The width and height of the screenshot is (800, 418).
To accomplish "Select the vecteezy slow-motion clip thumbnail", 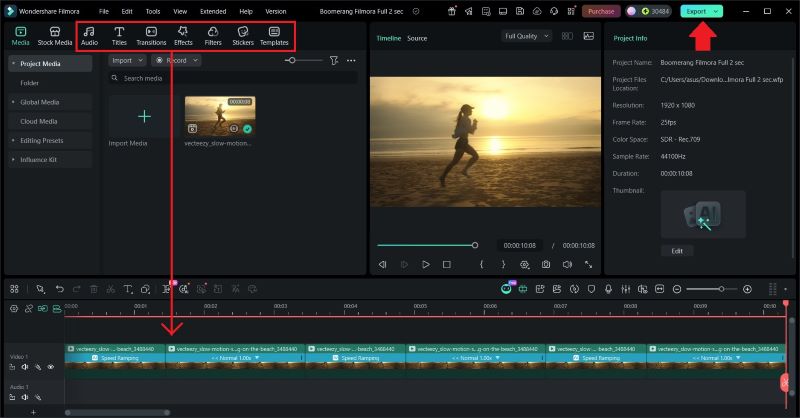I will (x=220, y=116).
